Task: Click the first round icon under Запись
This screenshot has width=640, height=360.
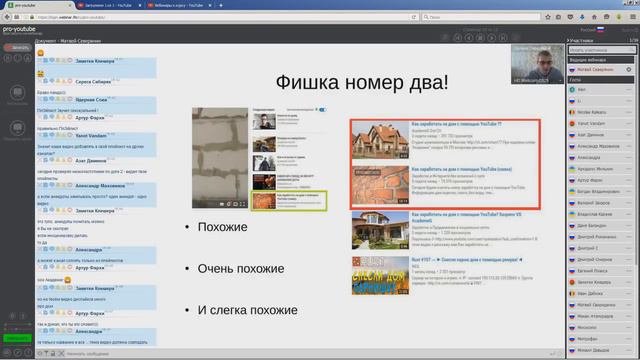Action: pyautogui.click(x=7, y=58)
